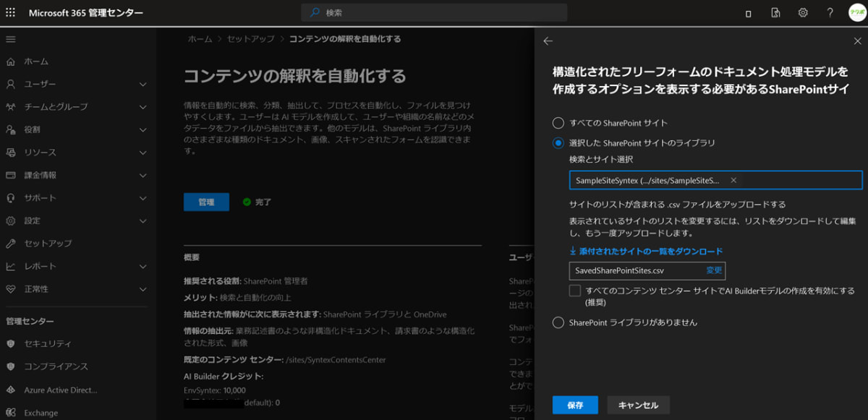Open the settings gear in top header
This screenshot has height=420, width=868.
[x=803, y=13]
